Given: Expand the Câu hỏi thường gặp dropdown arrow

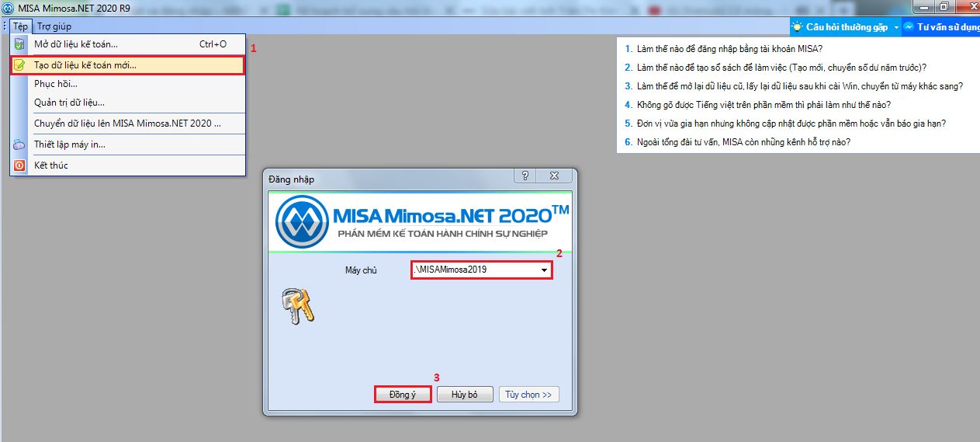Looking at the screenshot, I should [896, 26].
